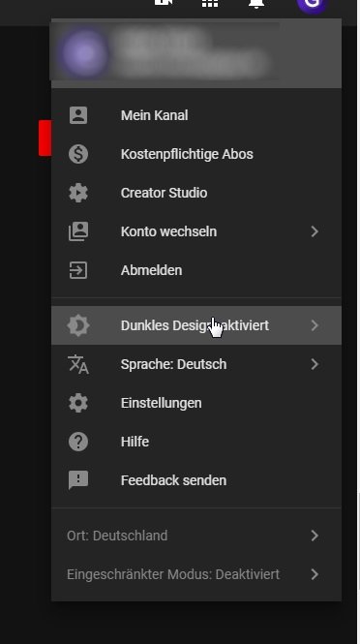Click the Konto wechseln account-switch icon
The image size is (360, 644).
pos(78,231)
